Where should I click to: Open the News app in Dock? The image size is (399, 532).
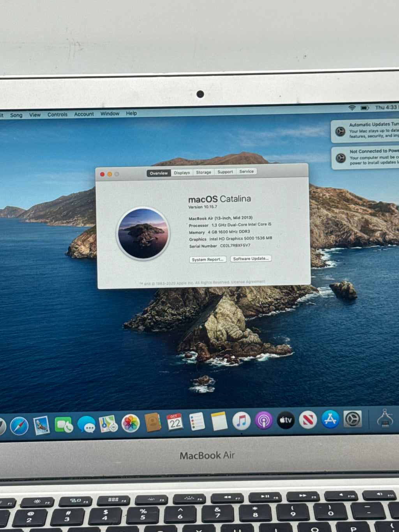point(308,420)
